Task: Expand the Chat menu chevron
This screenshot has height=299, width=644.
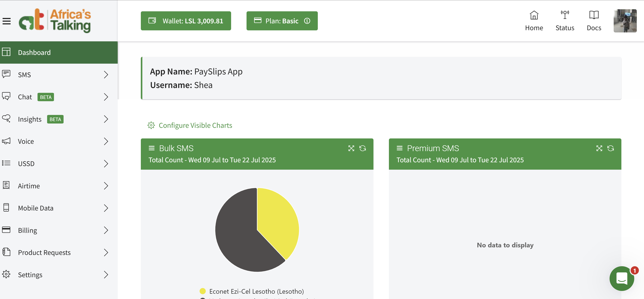Action: point(106,97)
